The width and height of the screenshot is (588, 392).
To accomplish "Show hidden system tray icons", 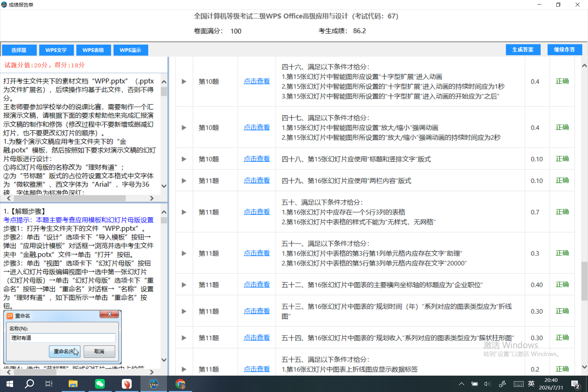I will (x=461, y=384).
